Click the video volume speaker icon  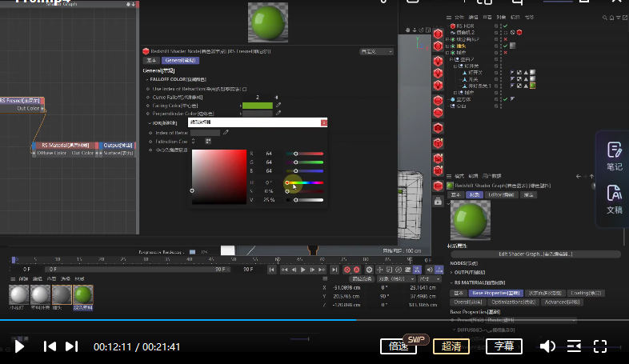click(x=547, y=346)
